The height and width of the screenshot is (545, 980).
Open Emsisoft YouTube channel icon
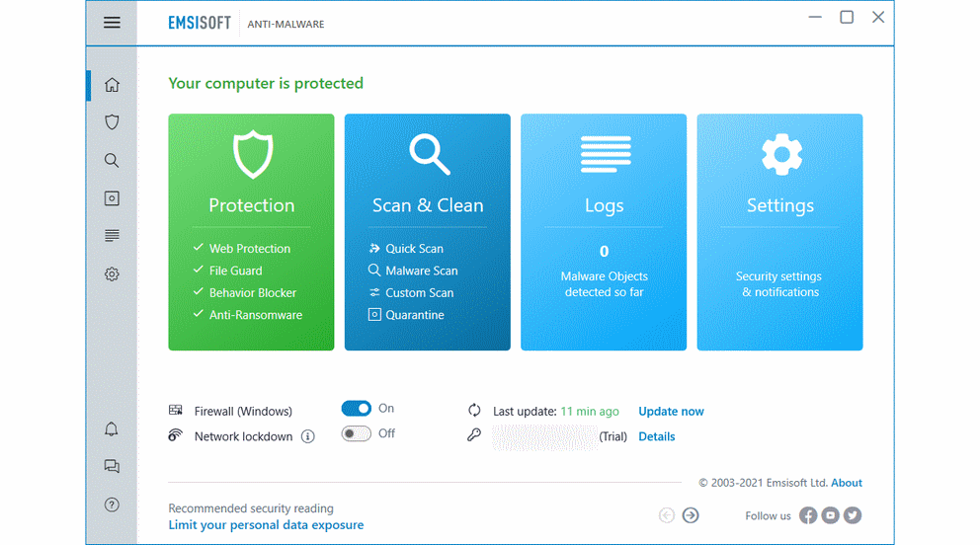[831, 515]
